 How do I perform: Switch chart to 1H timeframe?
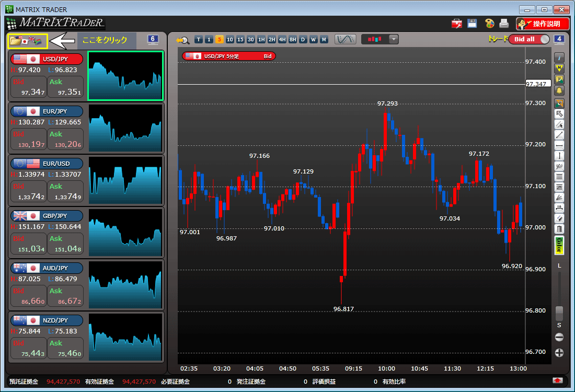click(261, 40)
